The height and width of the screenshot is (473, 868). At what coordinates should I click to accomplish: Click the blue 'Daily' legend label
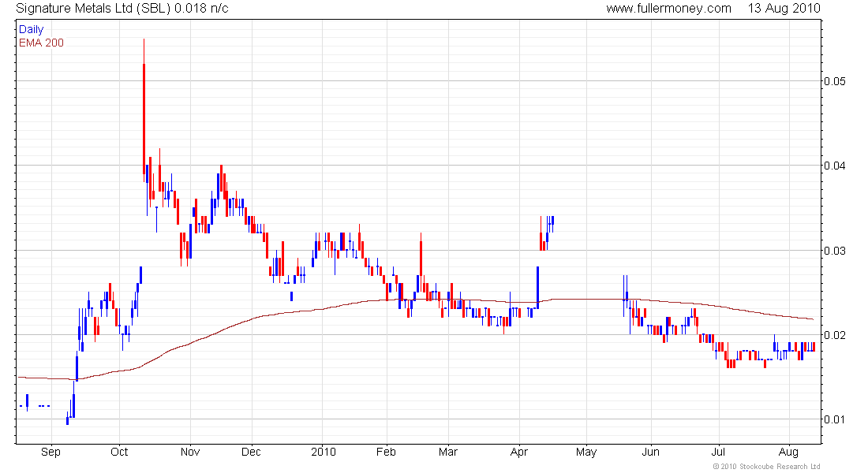click(31, 29)
